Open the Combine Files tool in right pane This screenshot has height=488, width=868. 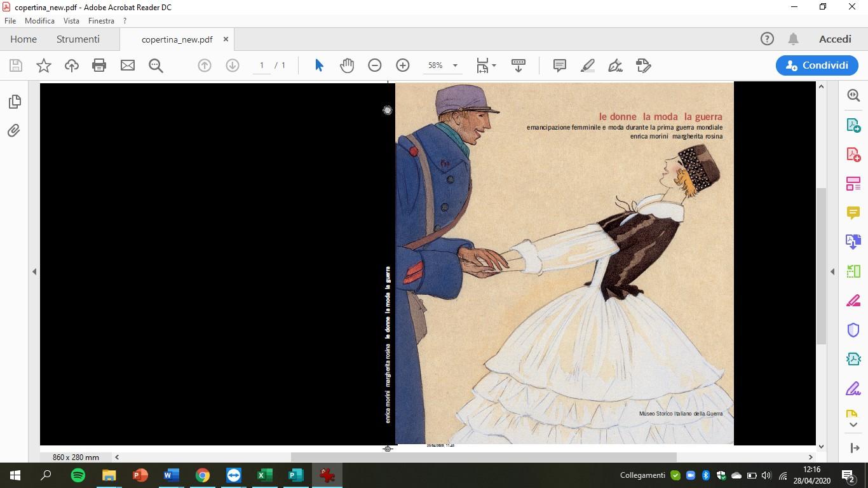click(x=853, y=242)
